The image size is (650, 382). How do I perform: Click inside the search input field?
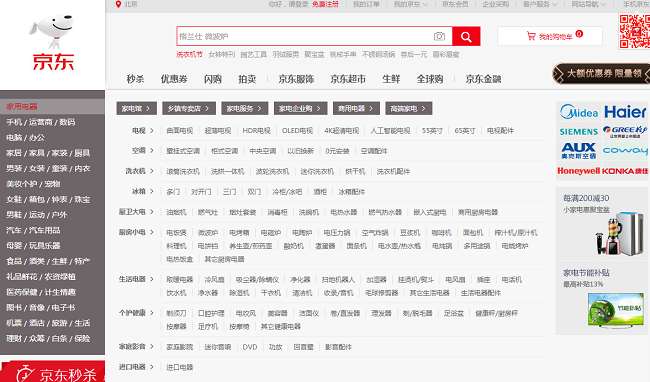pos(305,36)
